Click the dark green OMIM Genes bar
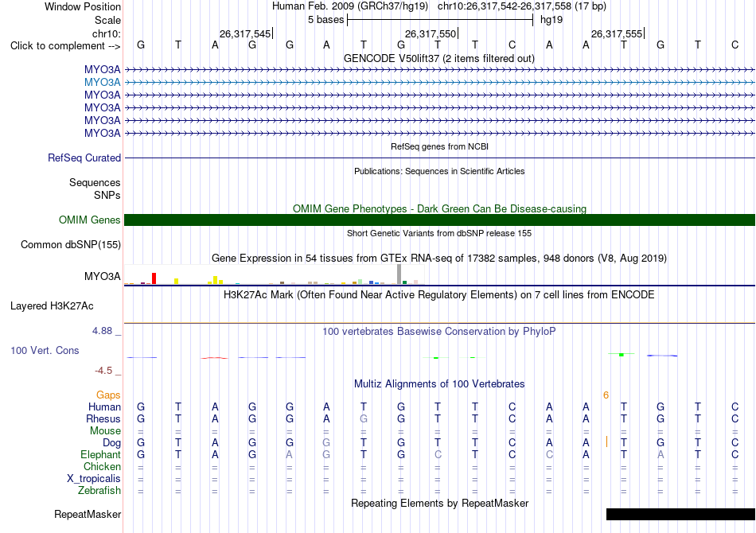Image resolution: width=756 pixels, height=533 pixels. [x=439, y=220]
